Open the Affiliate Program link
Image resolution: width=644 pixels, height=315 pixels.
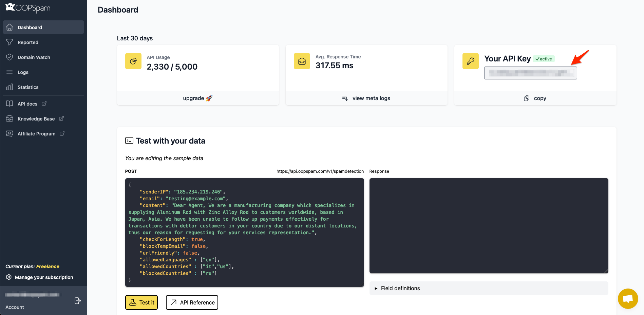43,133
